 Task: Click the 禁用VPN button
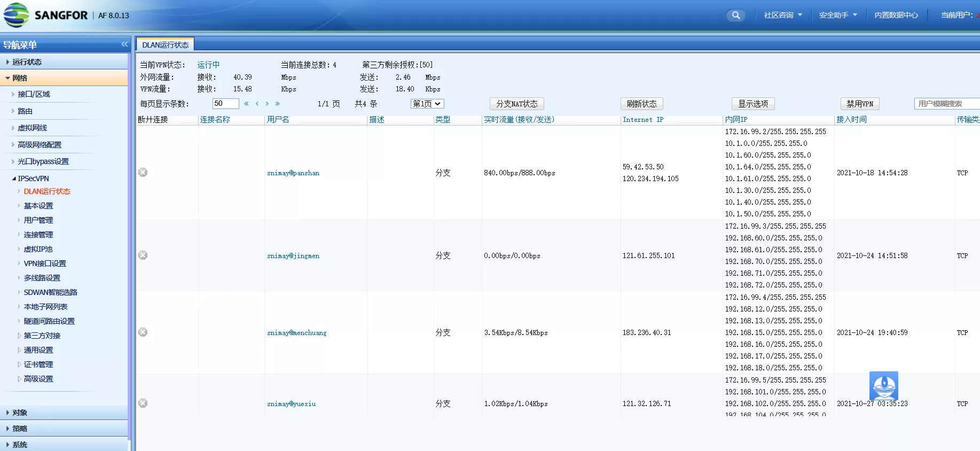click(x=859, y=104)
